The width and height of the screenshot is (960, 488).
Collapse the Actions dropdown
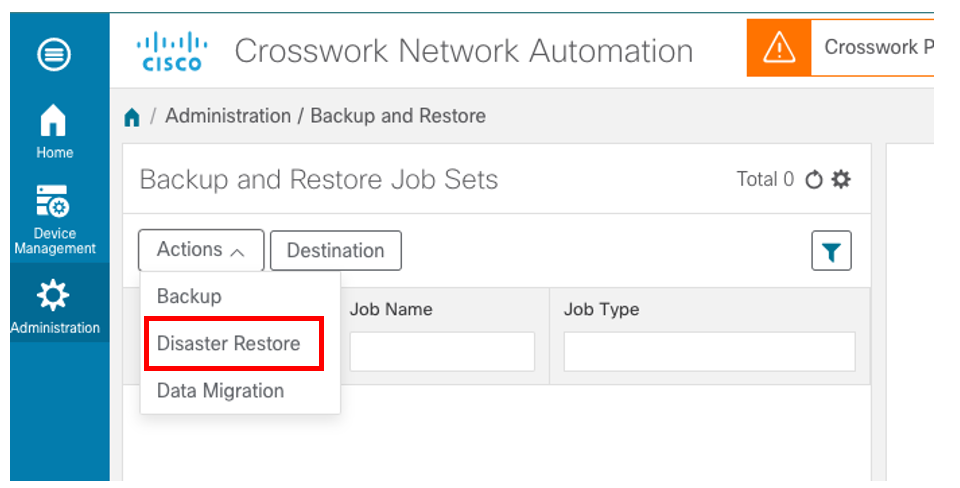pos(201,250)
